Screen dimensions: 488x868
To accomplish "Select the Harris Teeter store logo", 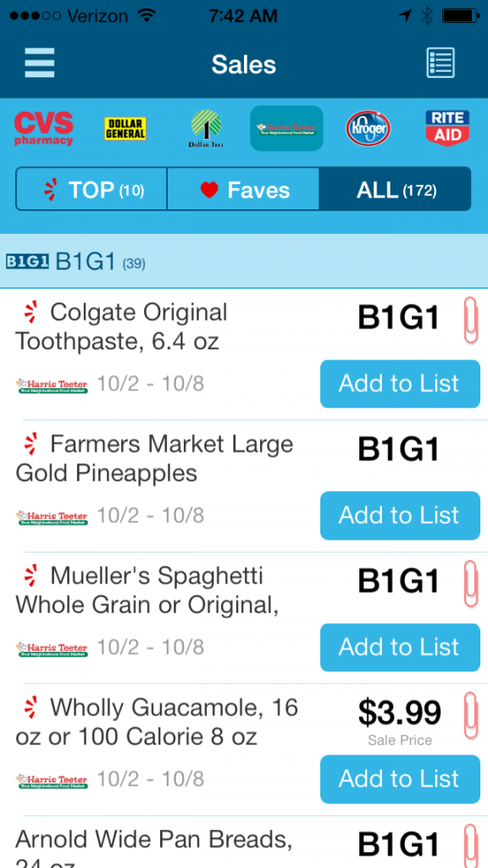I will click(286, 129).
